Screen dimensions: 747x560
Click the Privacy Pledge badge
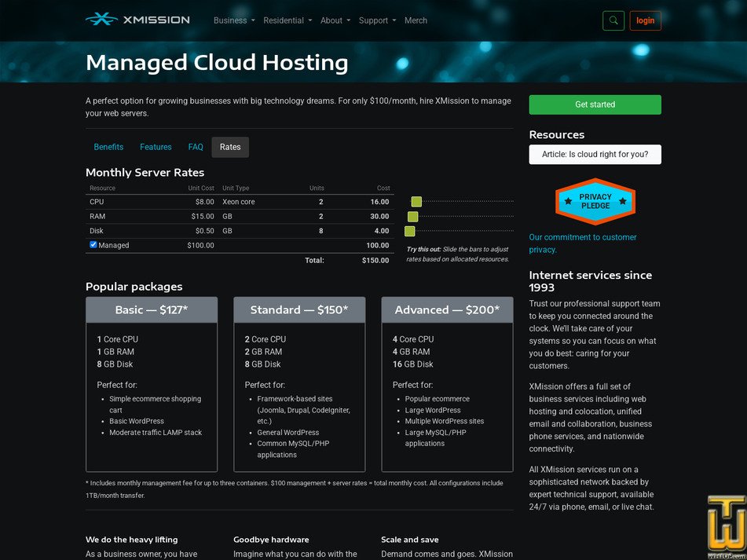point(595,202)
